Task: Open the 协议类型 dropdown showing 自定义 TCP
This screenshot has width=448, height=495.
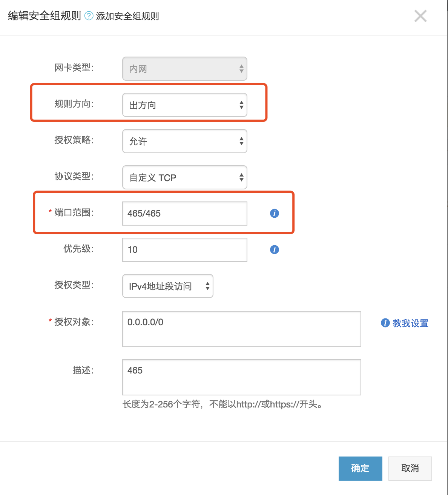Action: pyautogui.click(x=185, y=177)
